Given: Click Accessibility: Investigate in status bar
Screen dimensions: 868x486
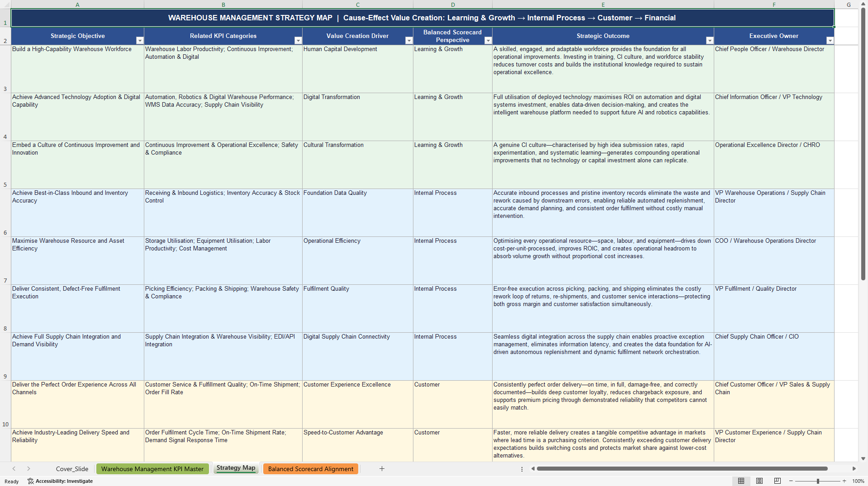Looking at the screenshot, I should [x=60, y=481].
